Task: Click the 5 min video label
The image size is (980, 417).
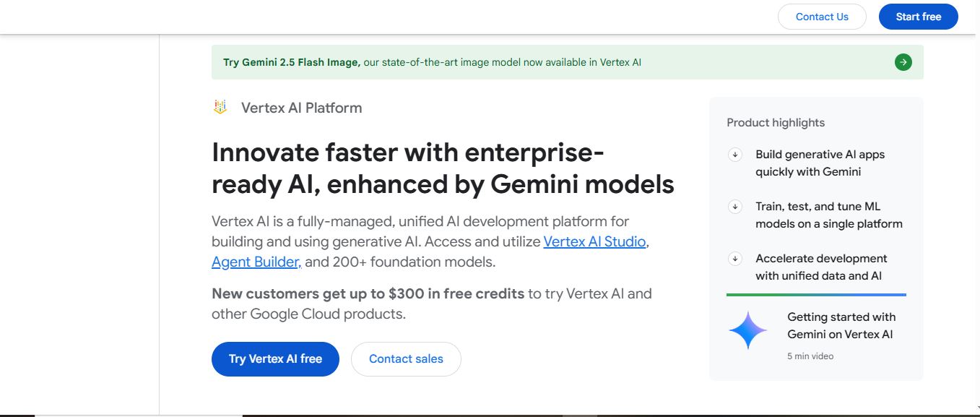Action: [810, 356]
